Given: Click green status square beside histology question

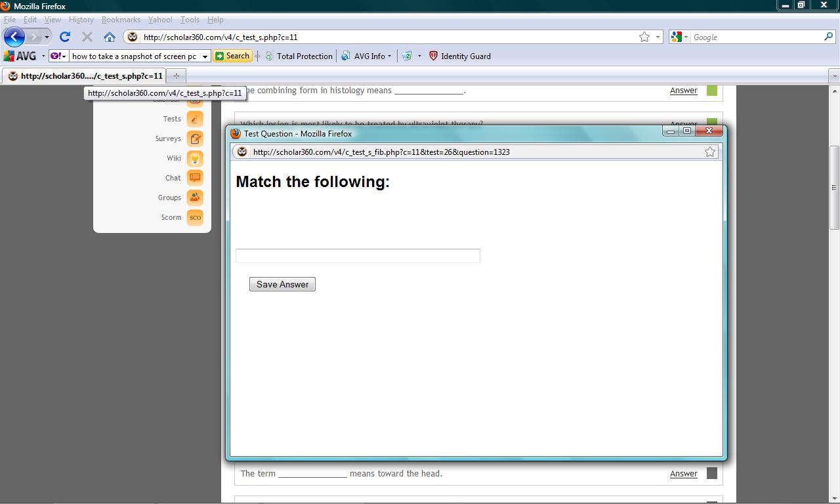Looking at the screenshot, I should coord(711,91).
